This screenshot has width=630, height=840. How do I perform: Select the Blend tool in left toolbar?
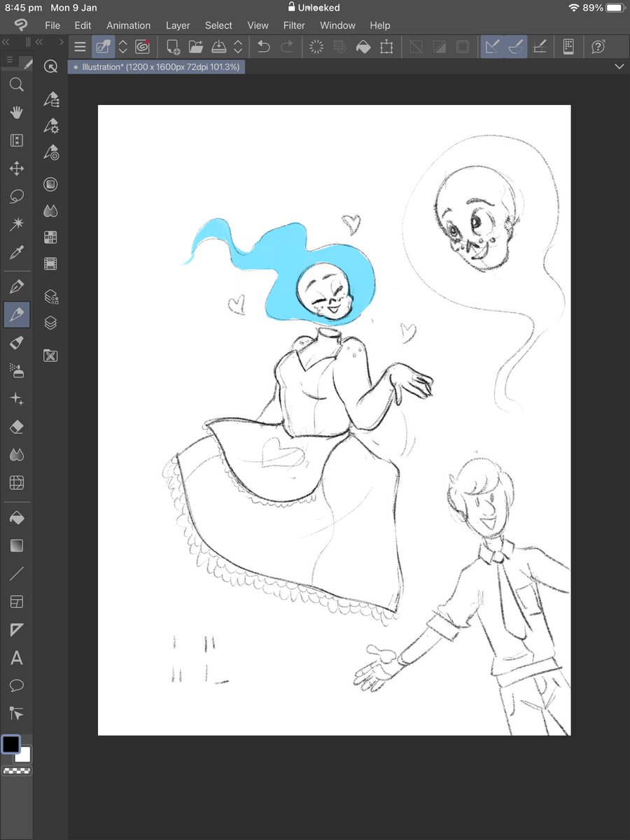17,454
